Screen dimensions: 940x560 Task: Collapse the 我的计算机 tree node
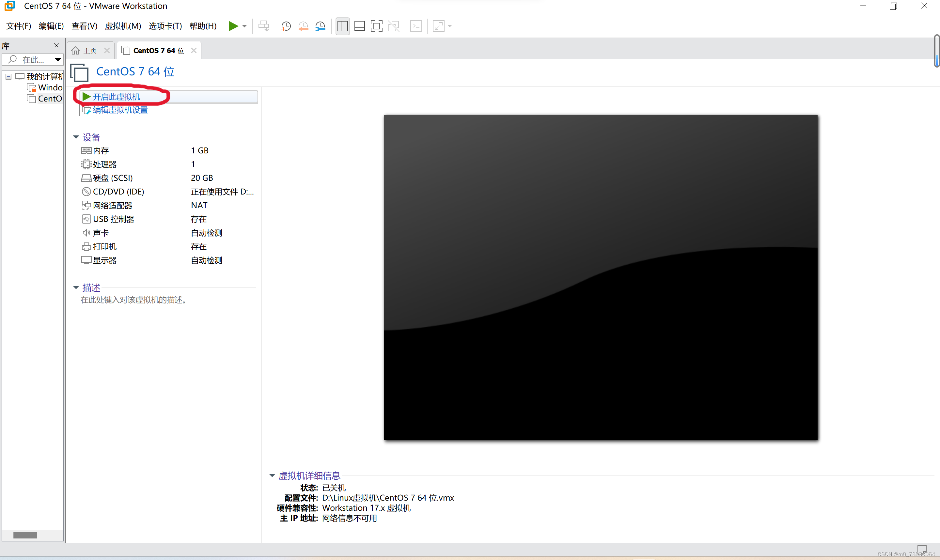coord(8,77)
